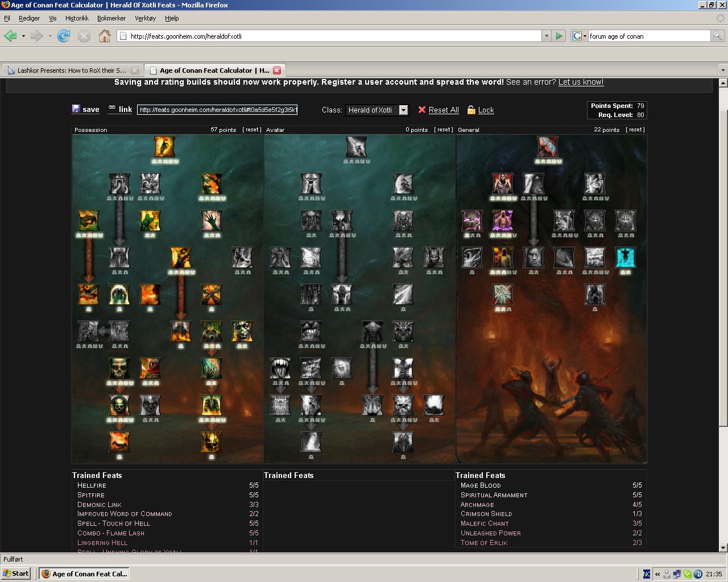Image resolution: width=728 pixels, height=582 pixels.
Task: Click the Hellfire trained feat row
Action: (167, 485)
